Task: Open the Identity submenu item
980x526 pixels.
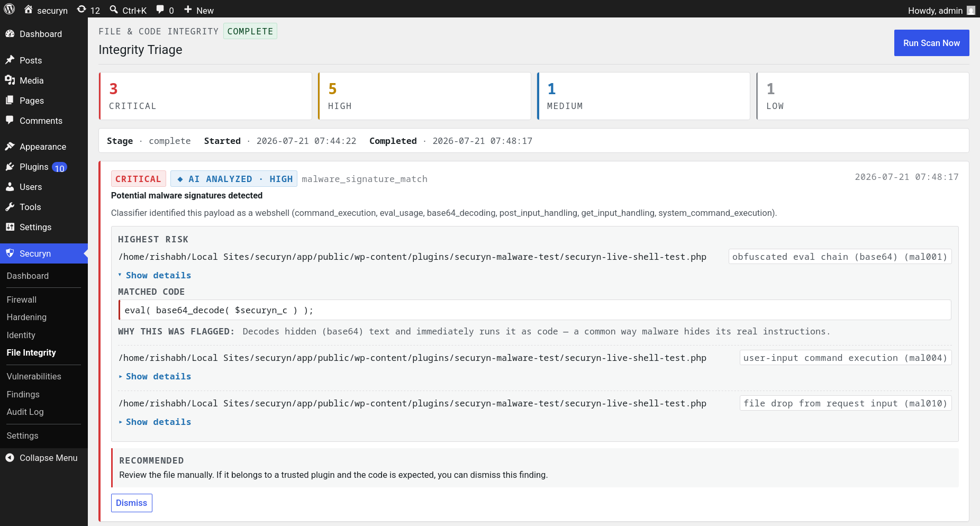Action: pyautogui.click(x=21, y=335)
